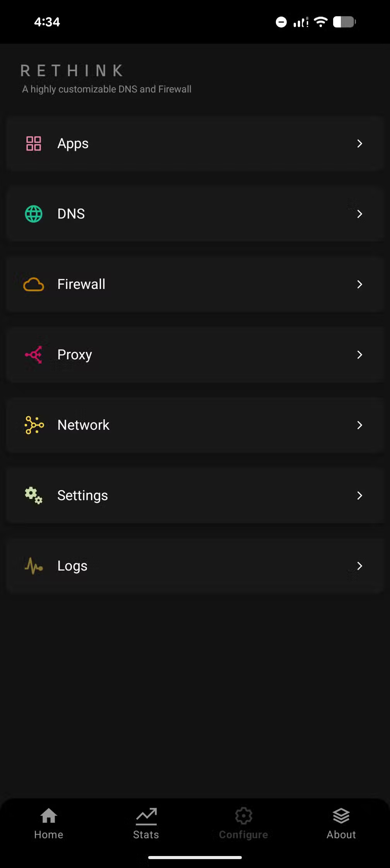Expand Apps using its chevron arrow
This screenshot has width=390, height=868.
coord(359,144)
